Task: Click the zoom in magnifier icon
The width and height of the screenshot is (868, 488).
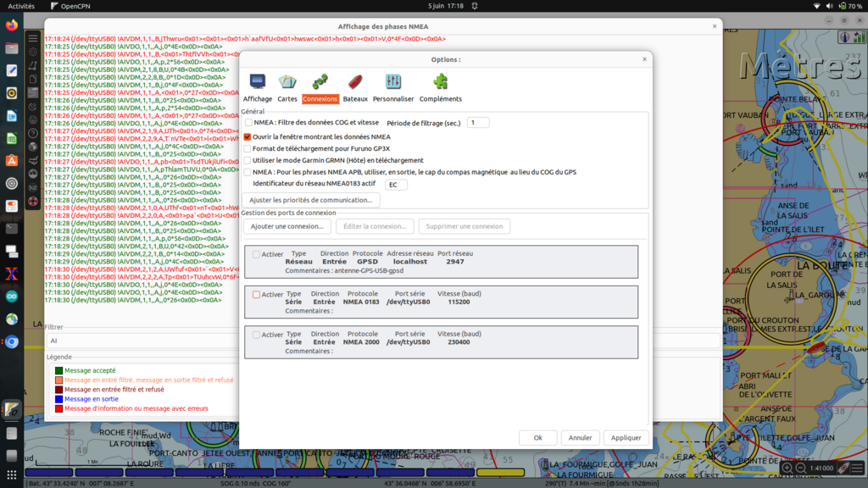Action: click(787, 468)
